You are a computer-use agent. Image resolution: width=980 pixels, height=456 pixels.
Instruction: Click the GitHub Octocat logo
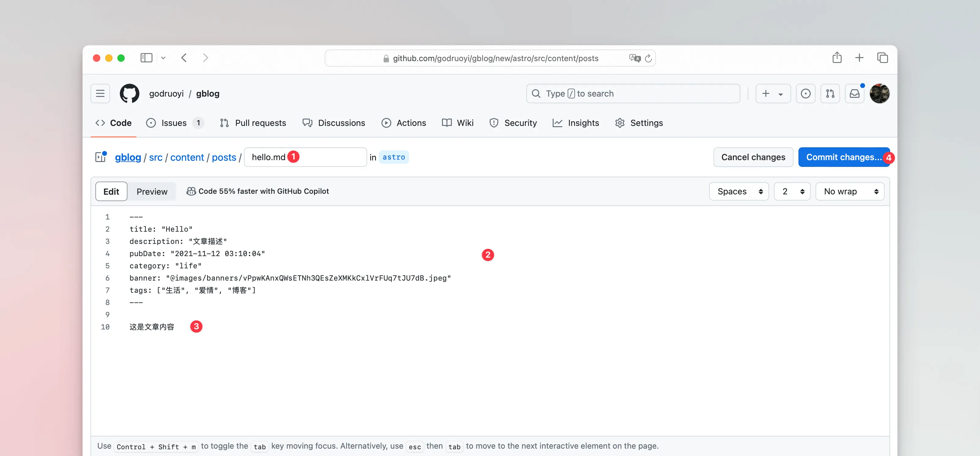coord(129,94)
